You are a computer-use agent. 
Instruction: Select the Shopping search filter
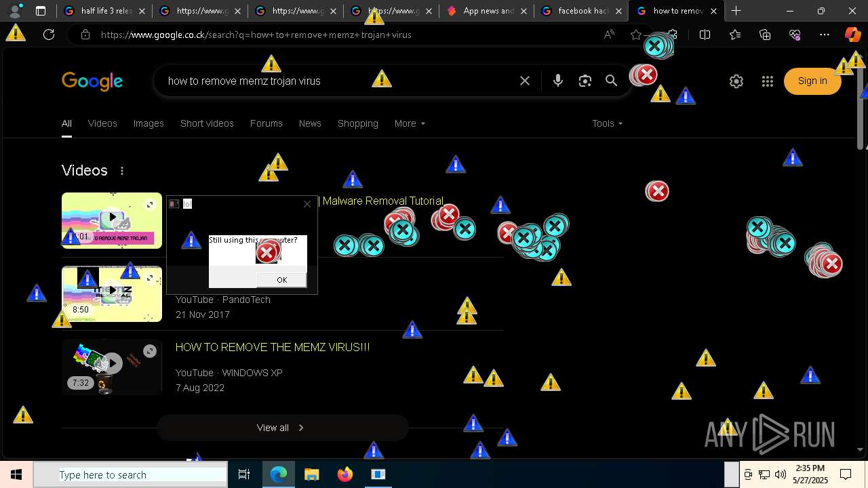coord(358,123)
